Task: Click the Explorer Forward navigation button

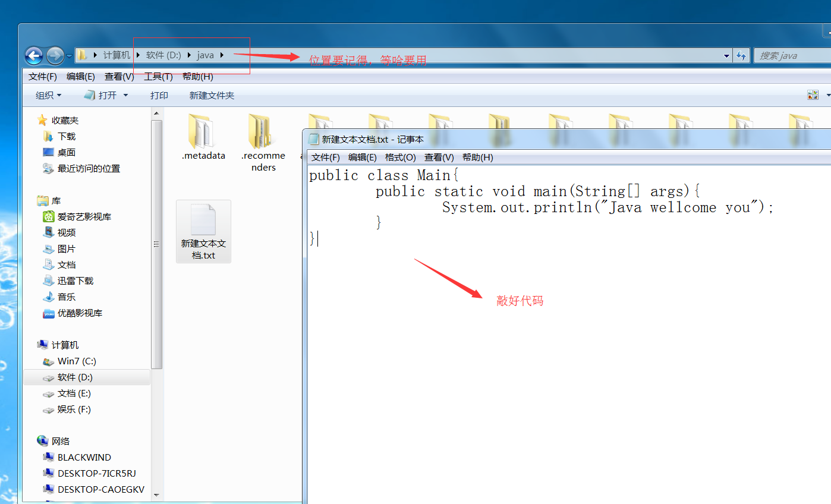Action: coord(55,56)
